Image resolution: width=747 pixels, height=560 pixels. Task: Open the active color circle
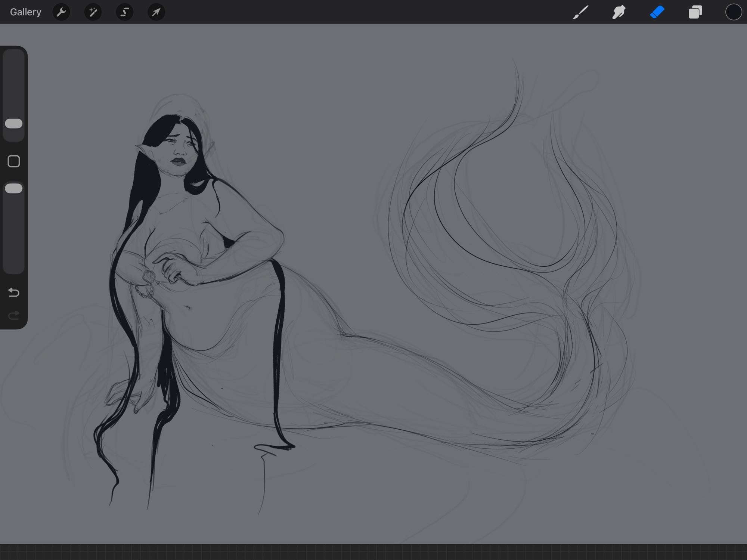point(733,12)
